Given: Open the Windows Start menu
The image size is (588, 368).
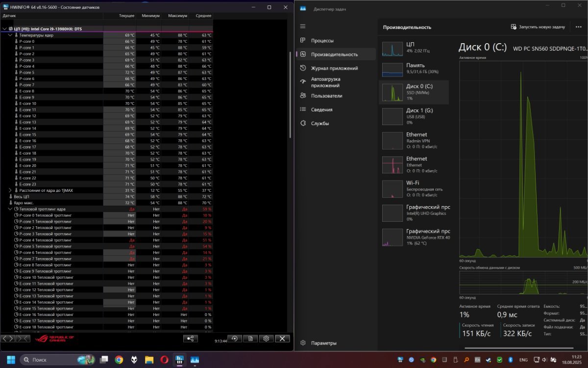Looking at the screenshot, I should point(11,360).
